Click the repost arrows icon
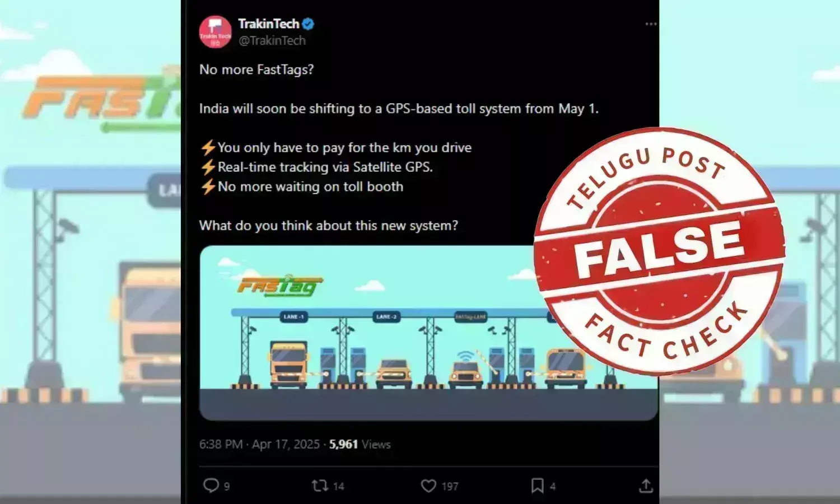The height and width of the screenshot is (504, 840). click(x=320, y=486)
